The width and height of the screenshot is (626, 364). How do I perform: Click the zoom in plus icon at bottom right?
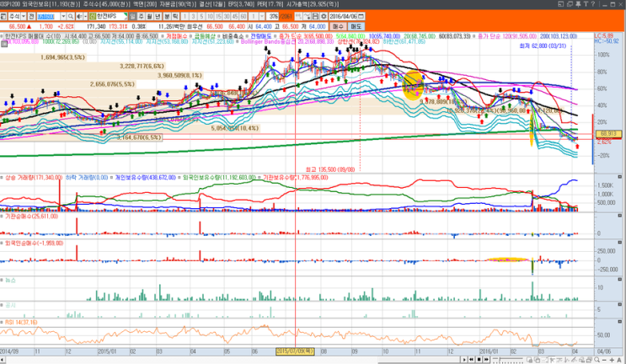612,360
